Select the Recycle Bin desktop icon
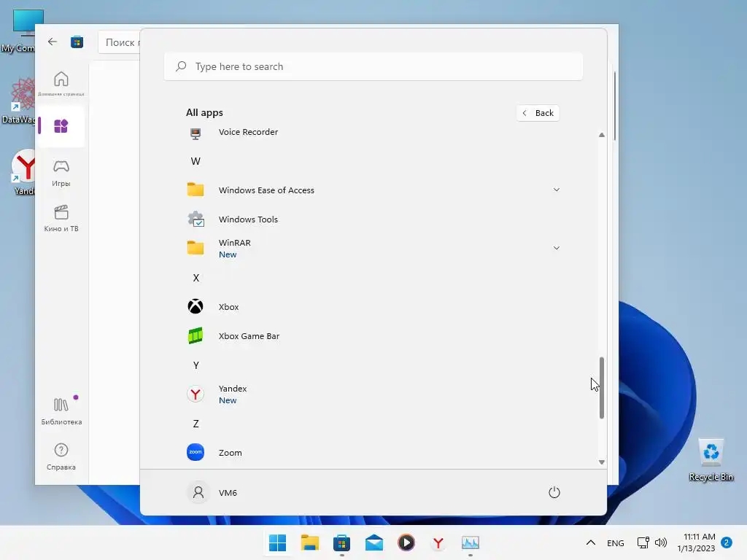 [711, 459]
